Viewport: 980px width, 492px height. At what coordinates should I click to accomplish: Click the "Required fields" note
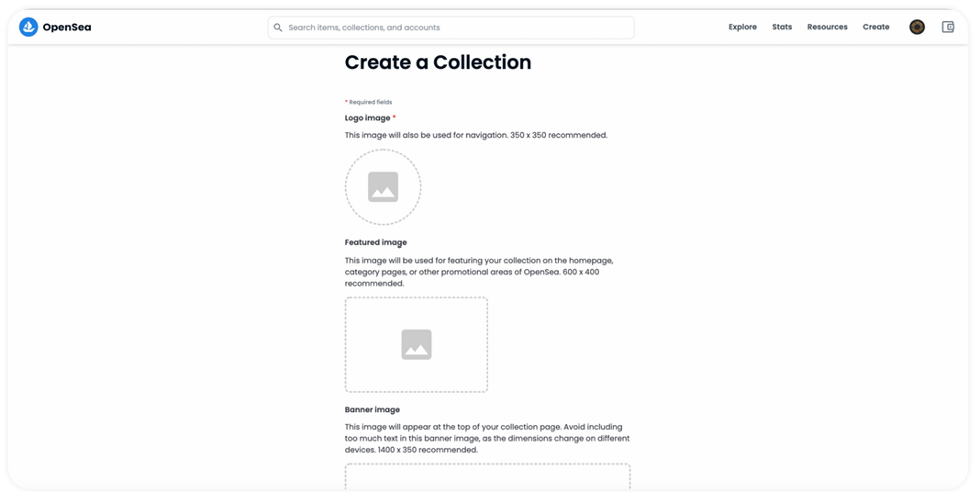point(369,102)
